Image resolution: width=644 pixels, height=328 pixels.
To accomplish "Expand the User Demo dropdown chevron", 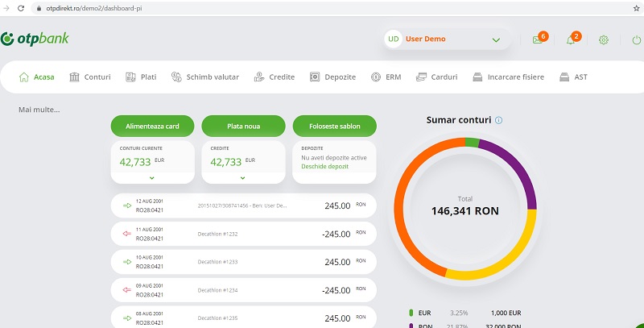I will coord(496,39).
